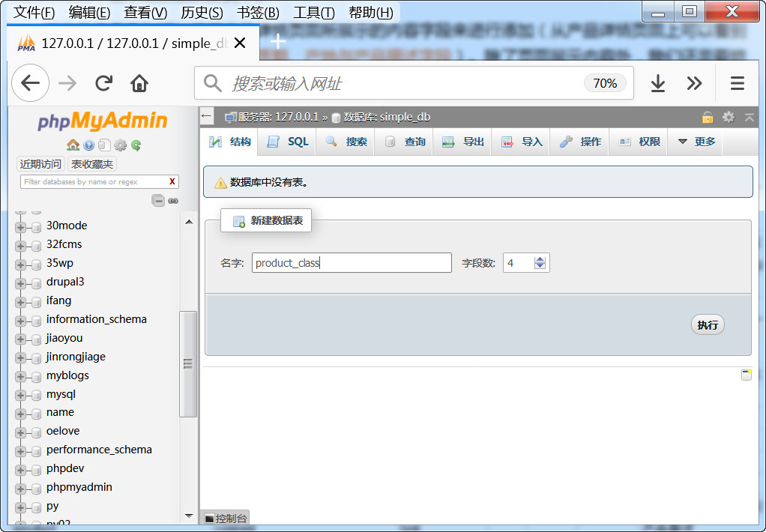Image resolution: width=766 pixels, height=532 pixels.
Task: Click the sidebar scrollbar thumb
Action: [x=188, y=364]
